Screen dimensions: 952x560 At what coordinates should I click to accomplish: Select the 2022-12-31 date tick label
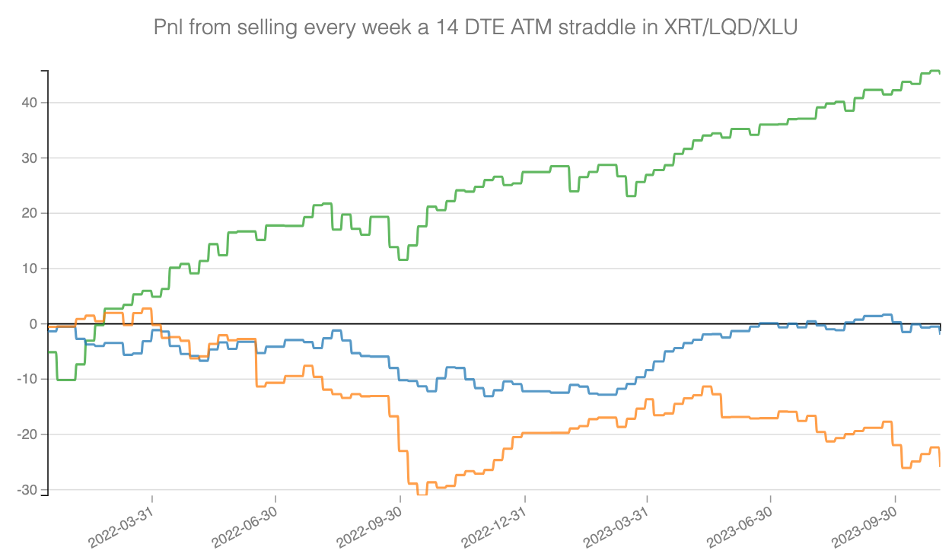coord(495,529)
